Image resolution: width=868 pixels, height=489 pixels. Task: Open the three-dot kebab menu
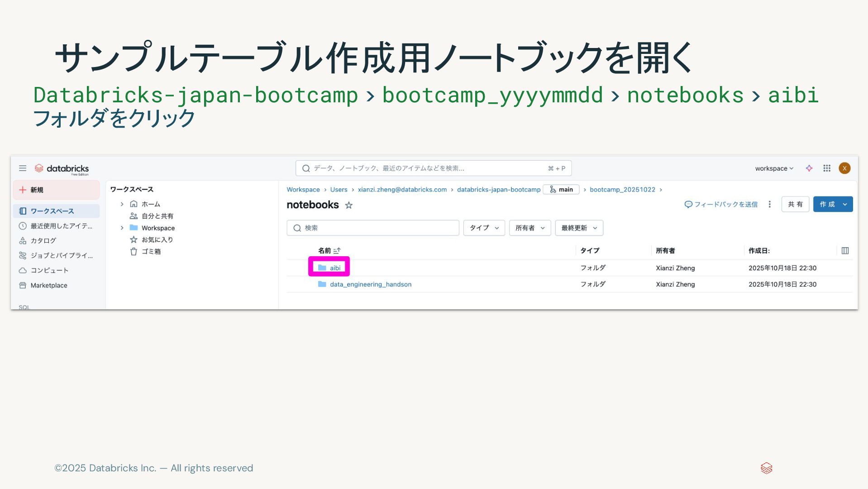pos(769,204)
